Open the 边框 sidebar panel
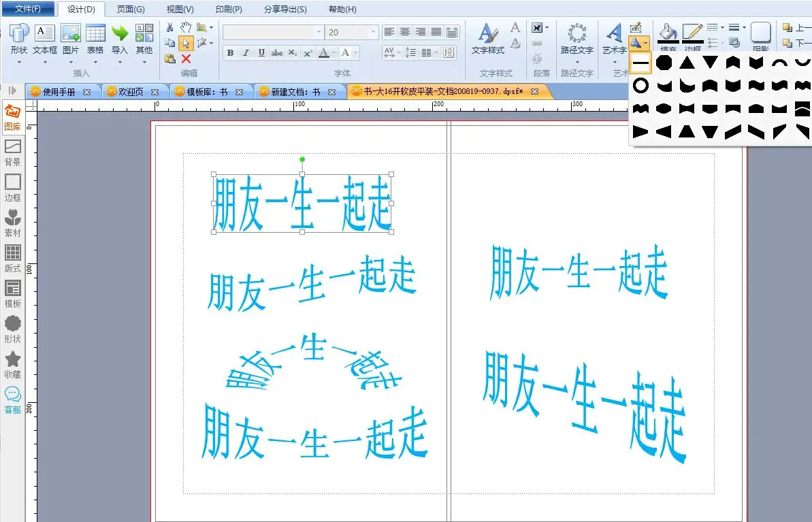The height and width of the screenshot is (522, 812). coord(12,188)
